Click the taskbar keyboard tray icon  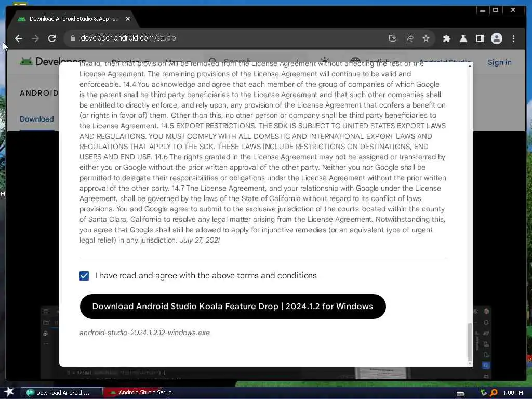(460, 393)
